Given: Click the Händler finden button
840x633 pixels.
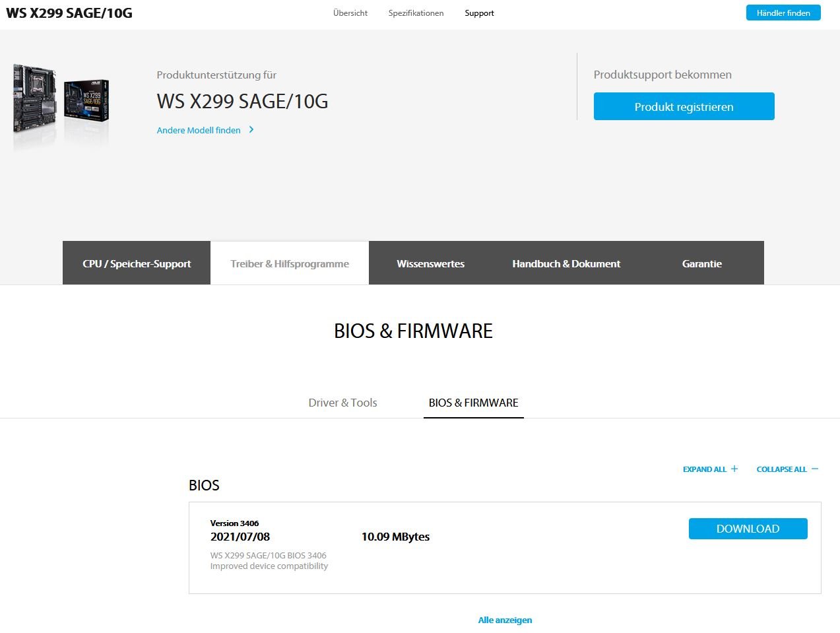Looking at the screenshot, I should click(x=783, y=13).
